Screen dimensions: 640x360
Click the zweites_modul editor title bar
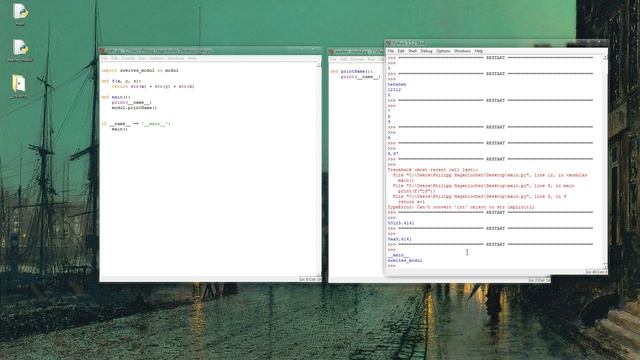[x=356, y=51]
